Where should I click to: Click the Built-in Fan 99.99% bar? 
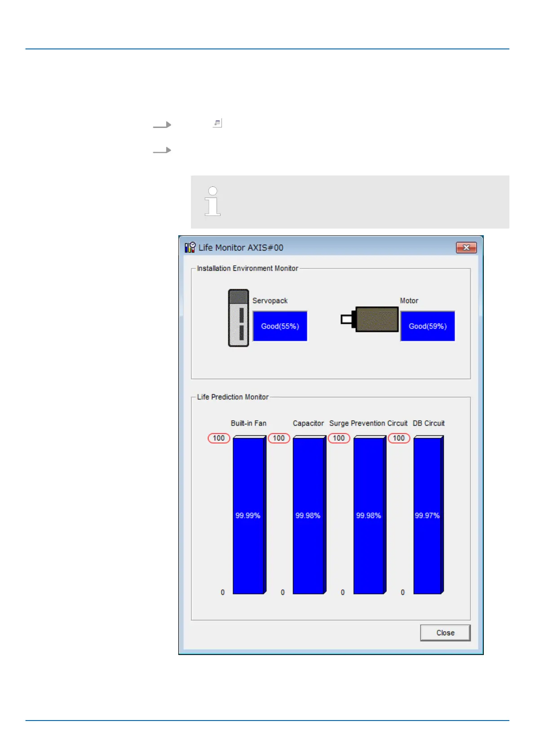(x=249, y=515)
